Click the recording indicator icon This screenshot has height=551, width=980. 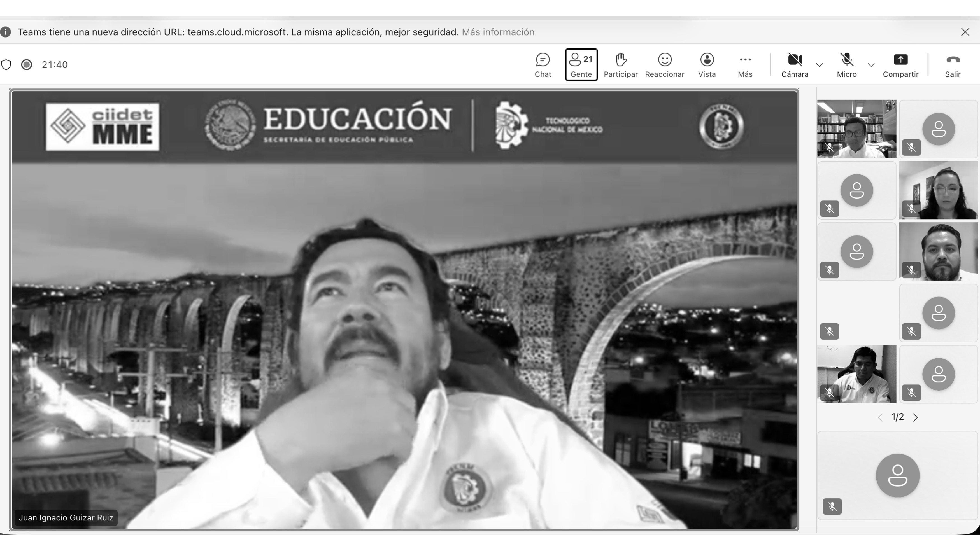point(26,65)
